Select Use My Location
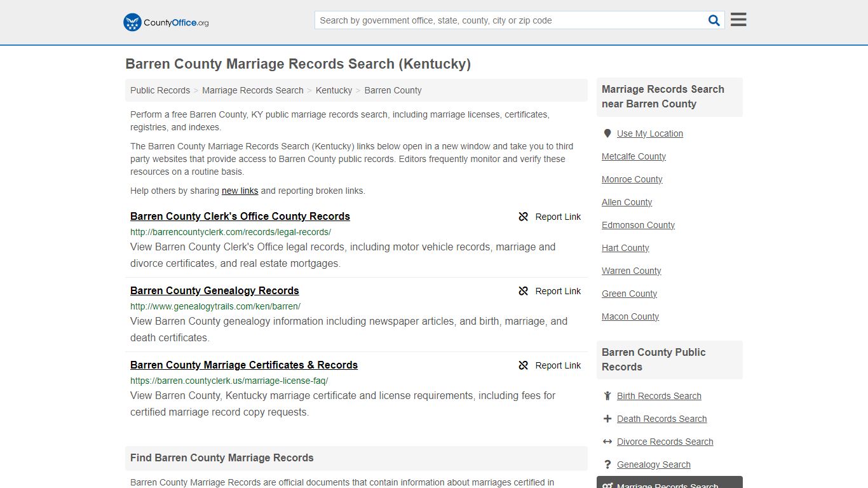 coord(650,133)
